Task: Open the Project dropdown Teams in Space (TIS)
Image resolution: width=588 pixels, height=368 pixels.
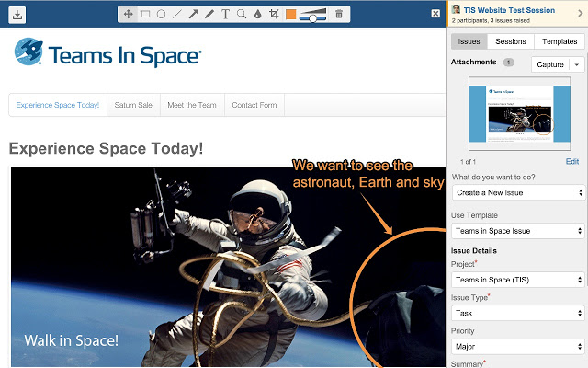Action: 518,280
